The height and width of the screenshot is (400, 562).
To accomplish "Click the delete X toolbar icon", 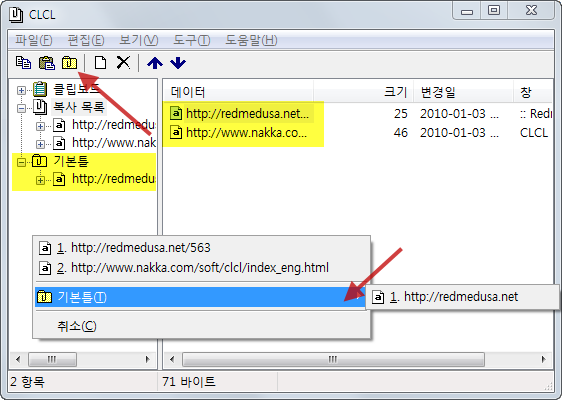I will [123, 62].
